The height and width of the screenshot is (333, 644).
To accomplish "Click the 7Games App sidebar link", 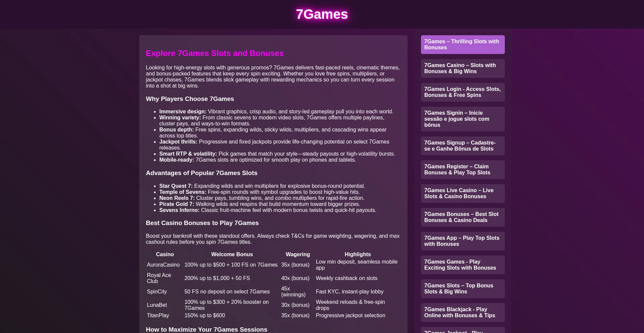I will point(463,241).
